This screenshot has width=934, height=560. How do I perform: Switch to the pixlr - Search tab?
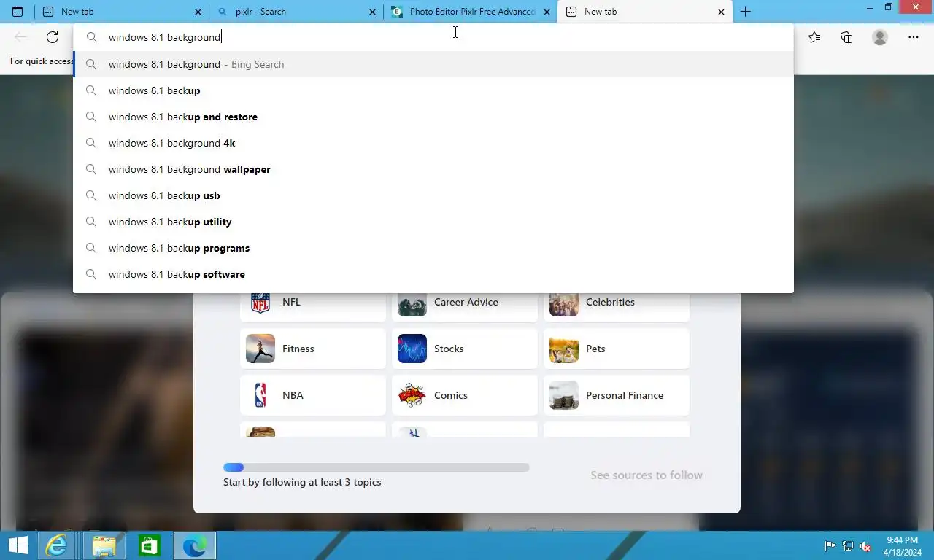(296, 12)
